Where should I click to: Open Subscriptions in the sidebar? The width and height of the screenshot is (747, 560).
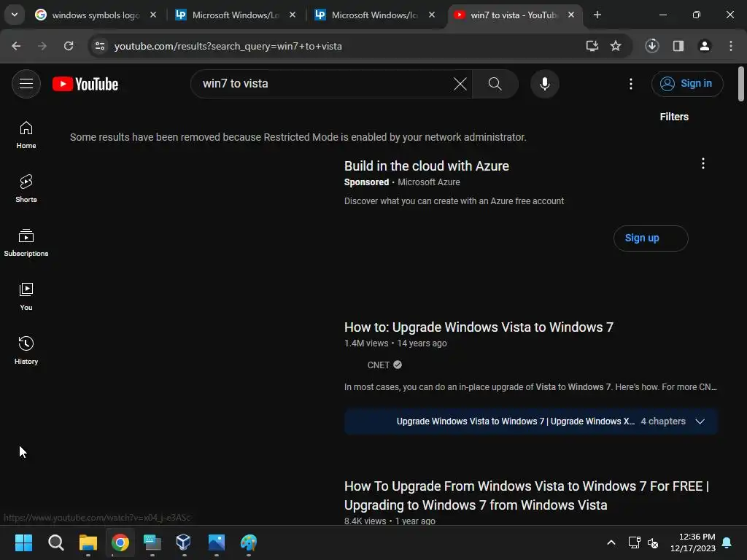[x=26, y=242]
